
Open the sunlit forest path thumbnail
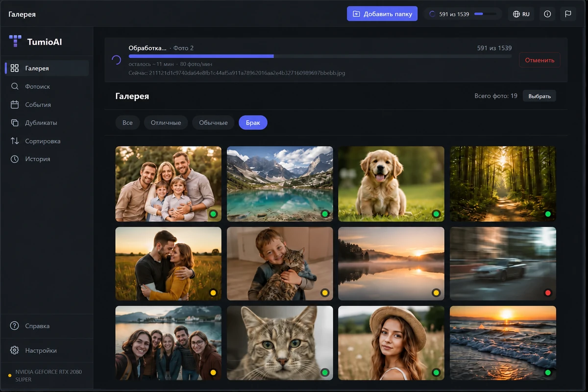[503, 184]
